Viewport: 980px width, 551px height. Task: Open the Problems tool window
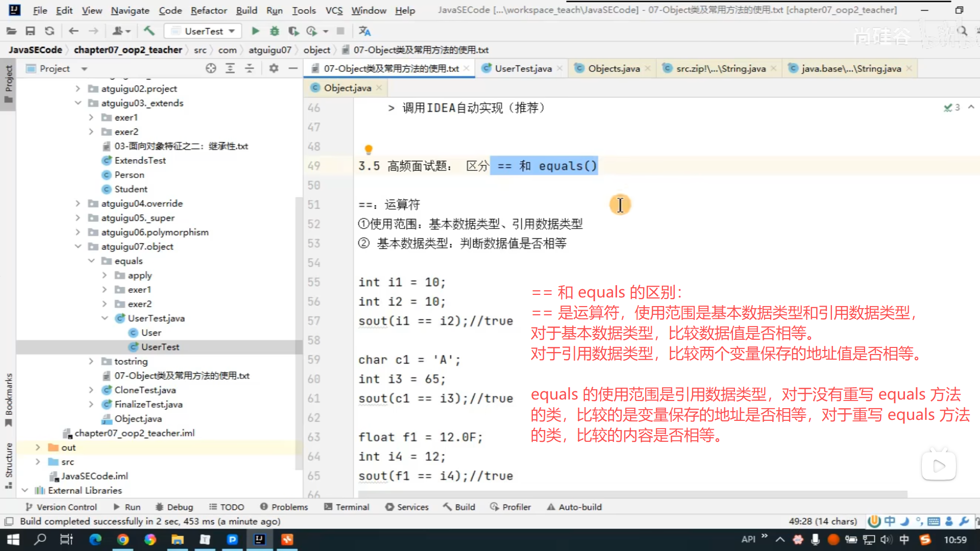click(x=284, y=507)
